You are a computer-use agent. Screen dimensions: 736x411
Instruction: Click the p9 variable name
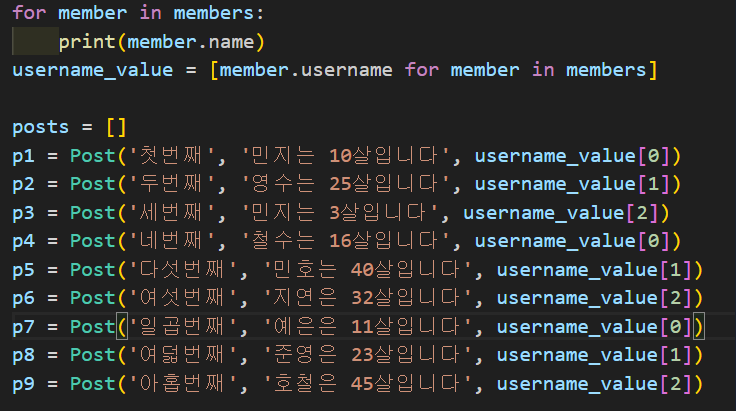[23, 384]
